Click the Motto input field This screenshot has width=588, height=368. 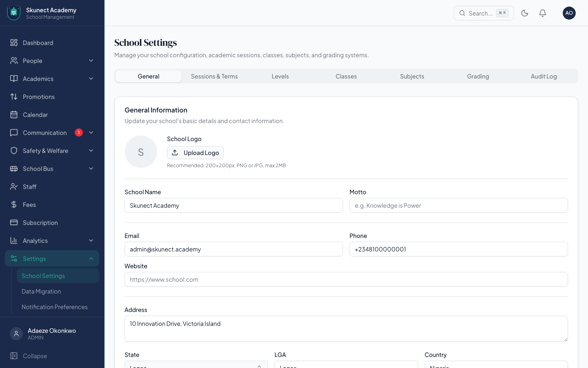pos(459,205)
